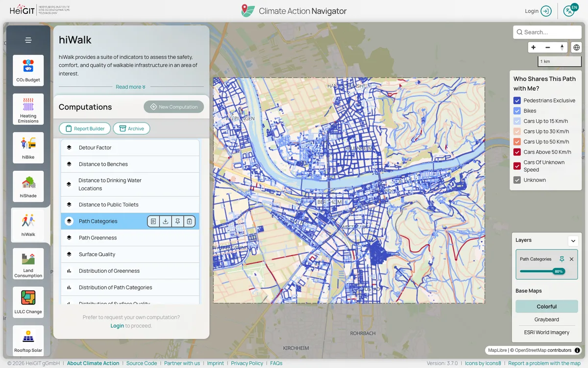The height and width of the screenshot is (368, 588).
Task: Select Distribution of Path Categories chart
Action: click(130, 288)
